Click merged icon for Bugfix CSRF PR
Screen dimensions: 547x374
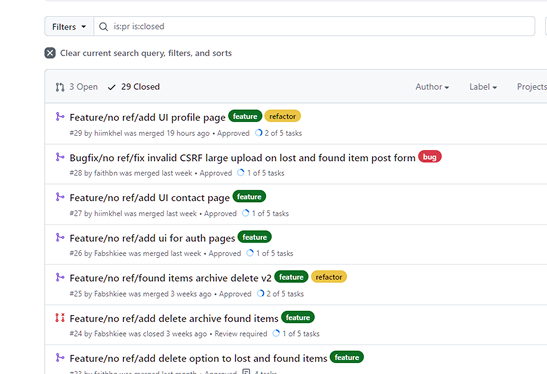(60, 157)
